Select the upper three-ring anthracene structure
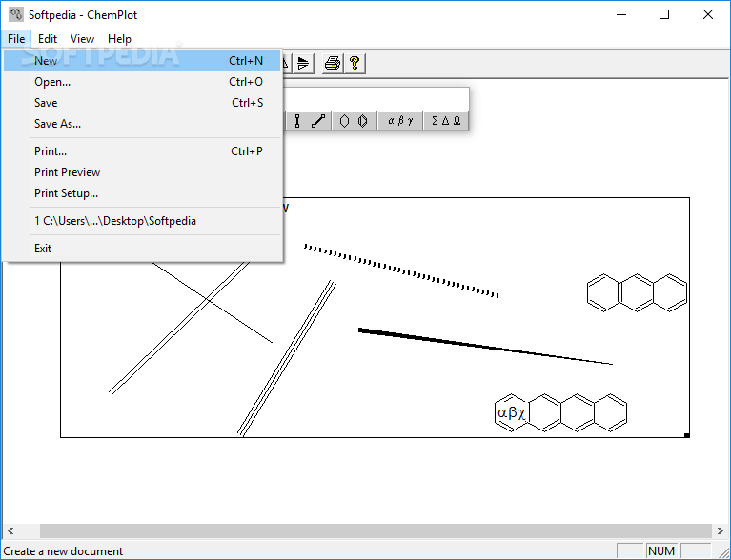The height and width of the screenshot is (560, 731). [637, 292]
